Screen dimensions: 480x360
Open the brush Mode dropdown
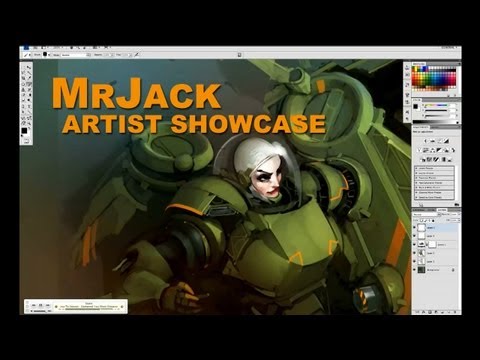point(76,55)
